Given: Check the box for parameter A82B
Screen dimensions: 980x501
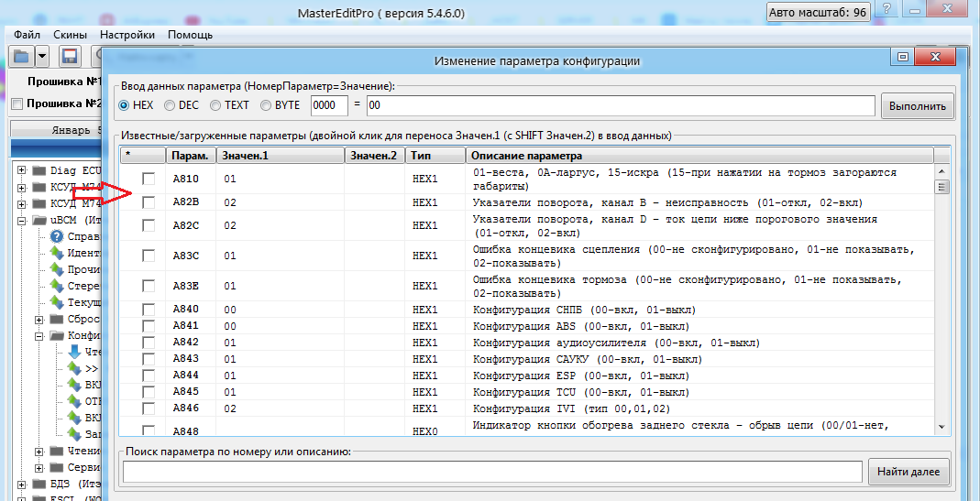Looking at the screenshot, I should pos(148,202).
